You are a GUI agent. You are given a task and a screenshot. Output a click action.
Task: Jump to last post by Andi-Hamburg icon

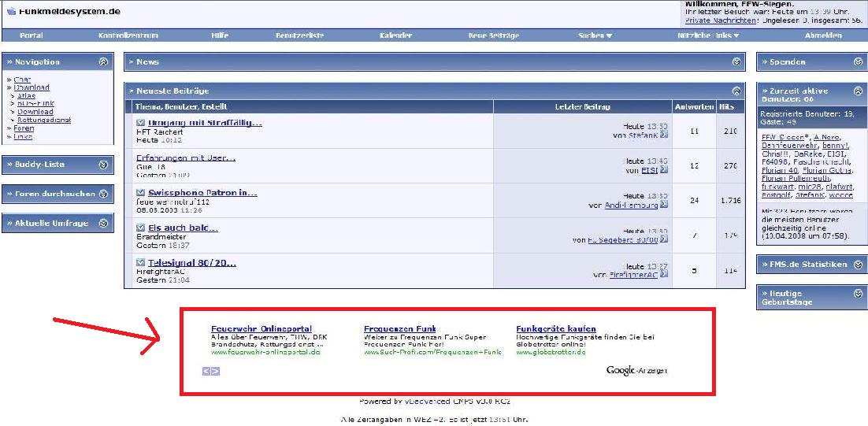click(664, 206)
